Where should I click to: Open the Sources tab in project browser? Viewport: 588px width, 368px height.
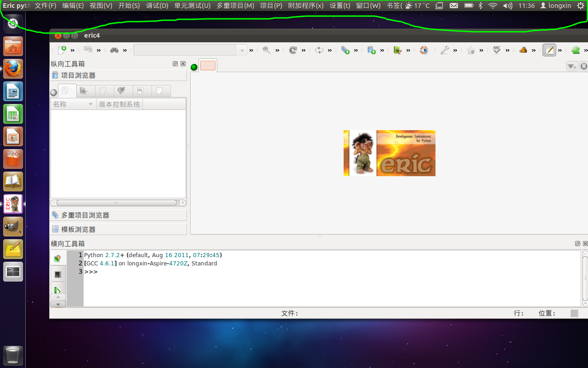coord(67,91)
